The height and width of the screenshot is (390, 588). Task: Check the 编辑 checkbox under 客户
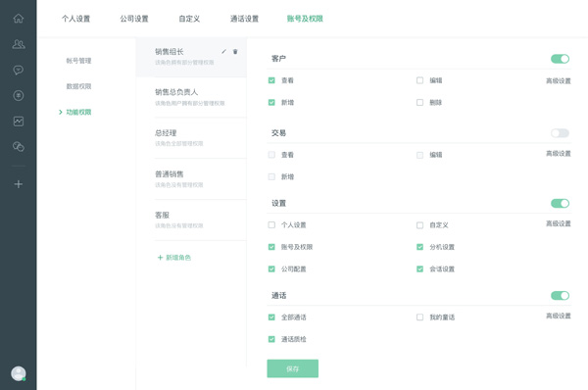coord(419,80)
